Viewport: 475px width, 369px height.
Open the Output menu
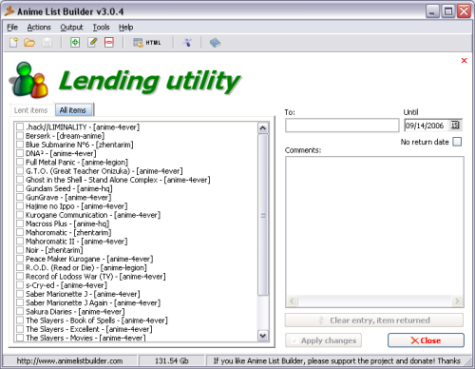71,27
